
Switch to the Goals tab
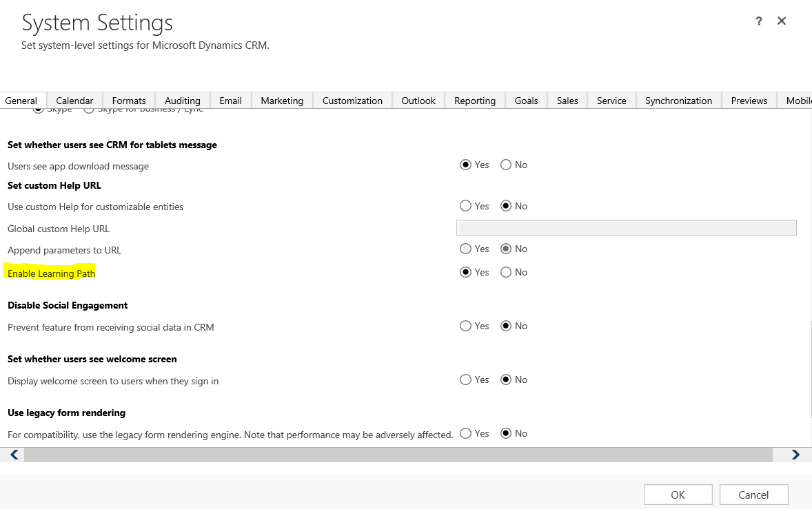(x=526, y=100)
